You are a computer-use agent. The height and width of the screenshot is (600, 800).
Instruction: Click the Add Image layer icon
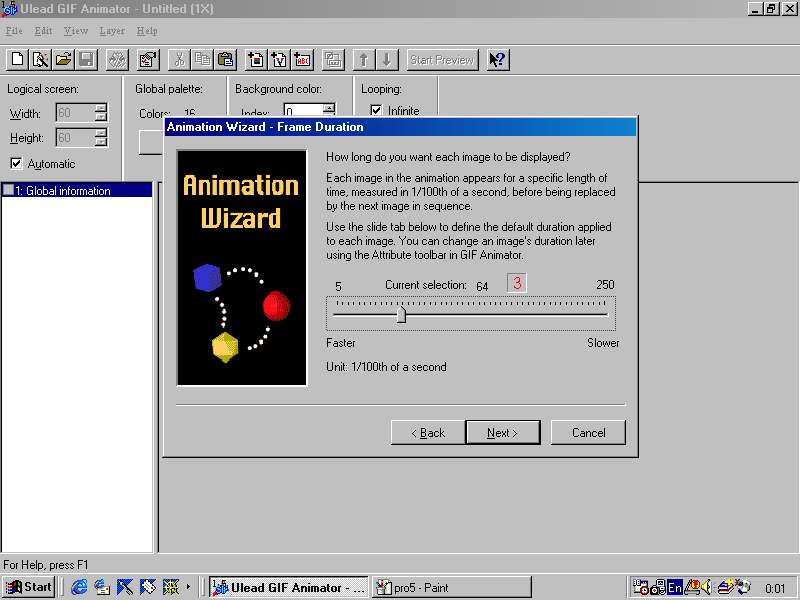(256, 60)
